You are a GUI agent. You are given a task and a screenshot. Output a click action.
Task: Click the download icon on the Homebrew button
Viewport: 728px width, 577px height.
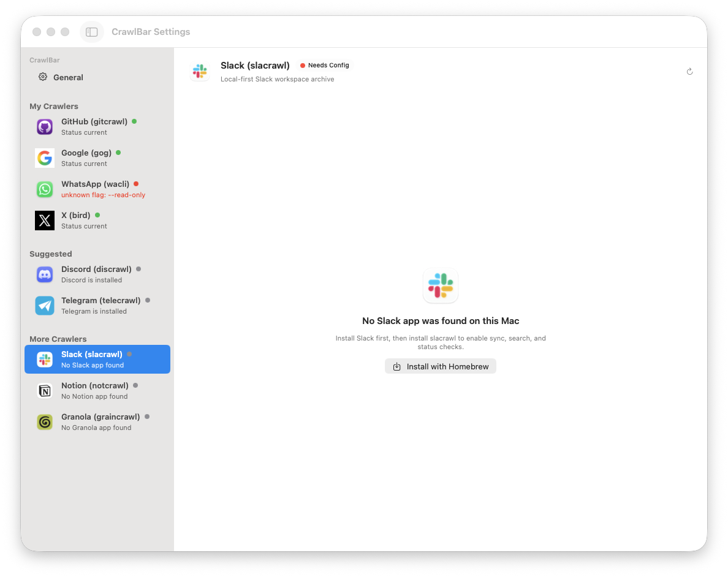[x=397, y=367]
